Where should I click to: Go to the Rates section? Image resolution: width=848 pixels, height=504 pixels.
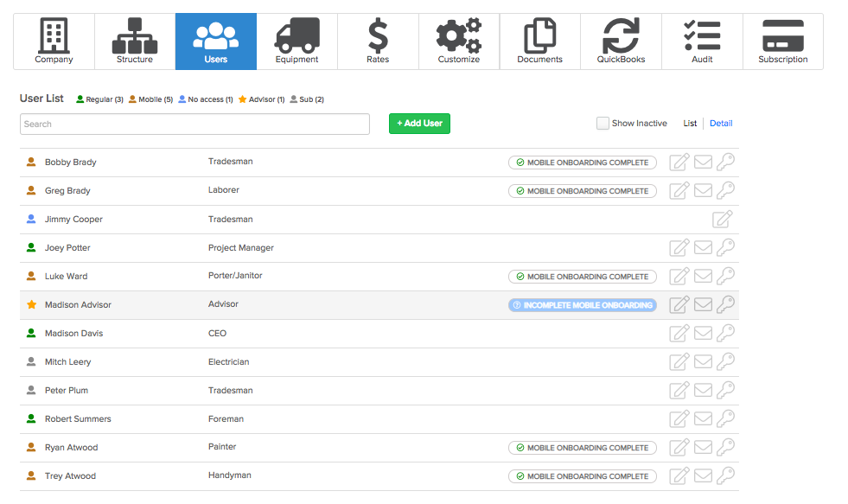378,41
